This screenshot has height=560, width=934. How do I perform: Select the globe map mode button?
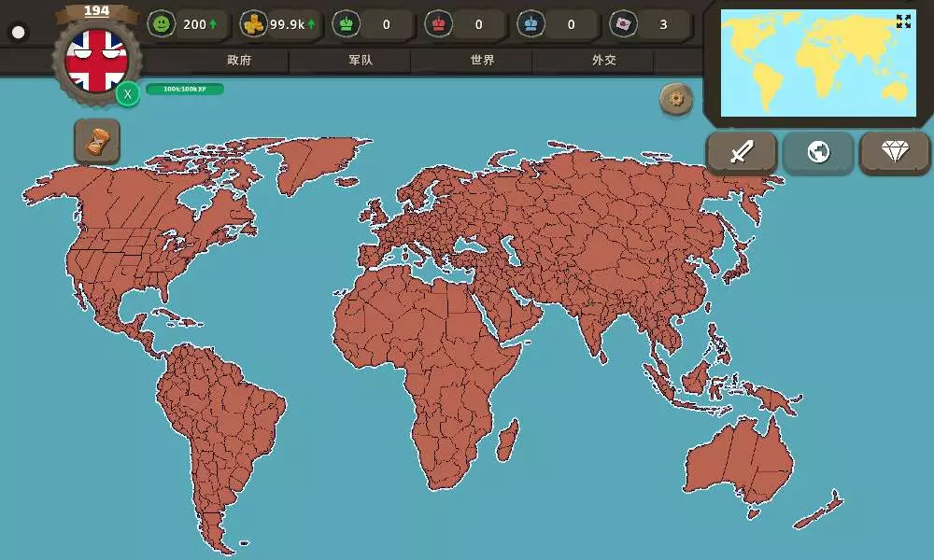pyautogui.click(x=818, y=152)
